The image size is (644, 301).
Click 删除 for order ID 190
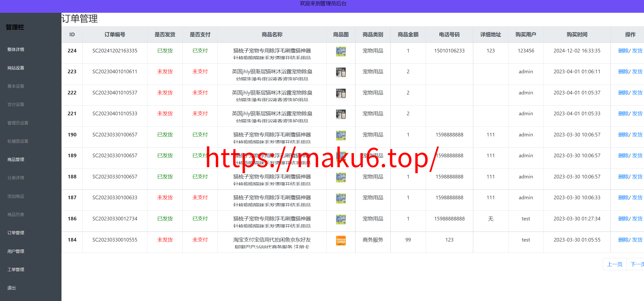click(x=623, y=135)
